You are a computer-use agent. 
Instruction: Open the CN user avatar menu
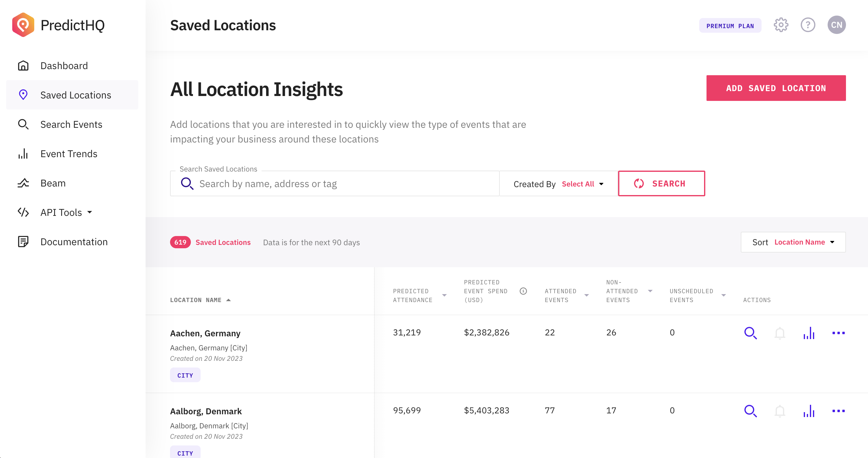coord(836,25)
